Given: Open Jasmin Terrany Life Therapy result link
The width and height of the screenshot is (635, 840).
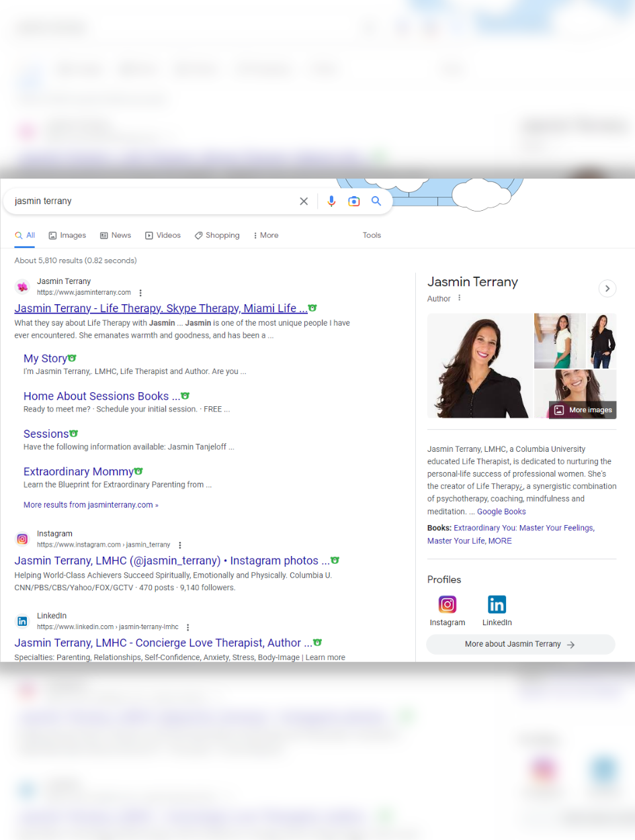Looking at the screenshot, I should (161, 308).
